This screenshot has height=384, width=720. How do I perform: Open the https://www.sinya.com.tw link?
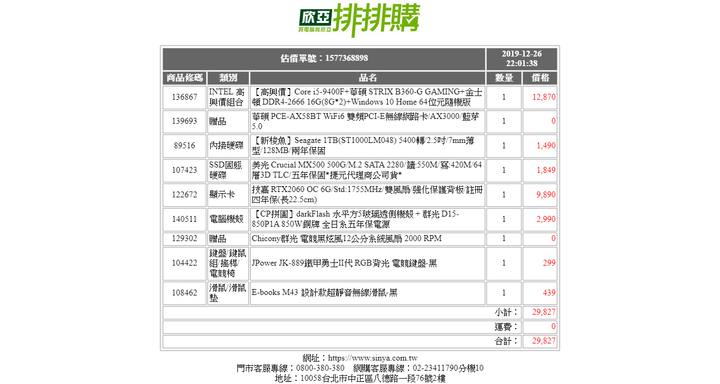[x=372, y=358]
